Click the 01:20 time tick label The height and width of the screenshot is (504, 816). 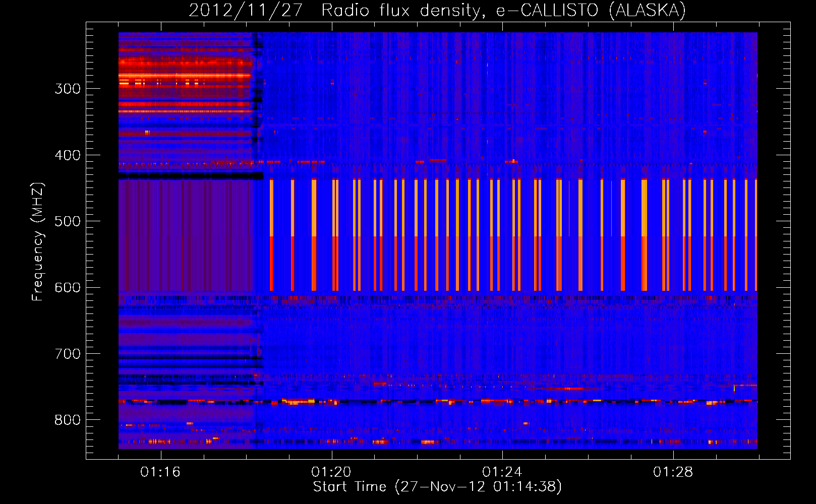click(x=331, y=472)
